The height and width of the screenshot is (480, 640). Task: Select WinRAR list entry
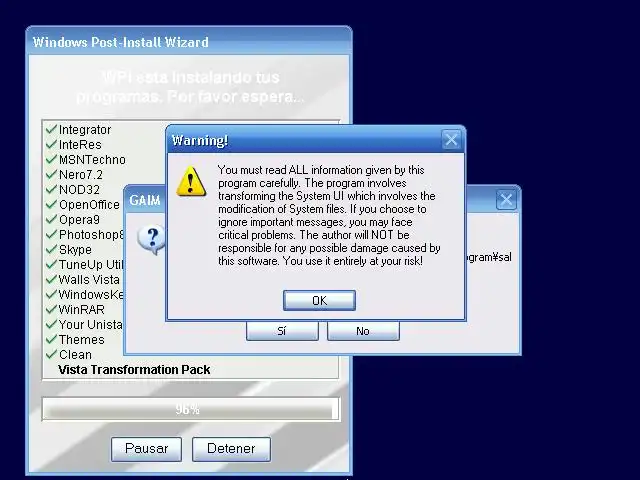pos(82,309)
